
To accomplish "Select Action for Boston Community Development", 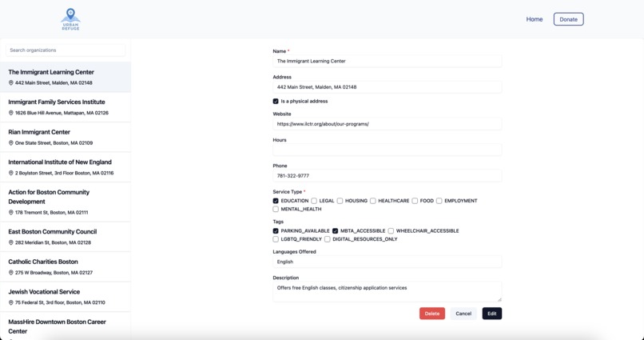I will coord(66,202).
